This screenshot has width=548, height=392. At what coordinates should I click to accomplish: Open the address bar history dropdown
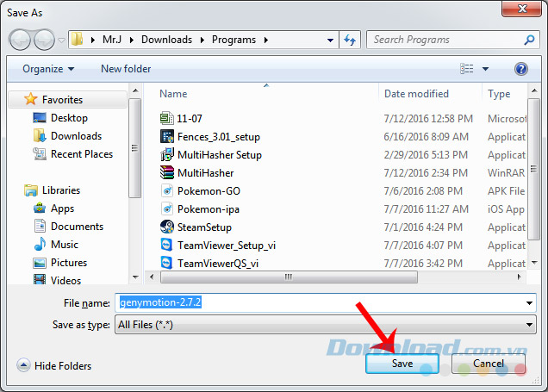(x=330, y=40)
